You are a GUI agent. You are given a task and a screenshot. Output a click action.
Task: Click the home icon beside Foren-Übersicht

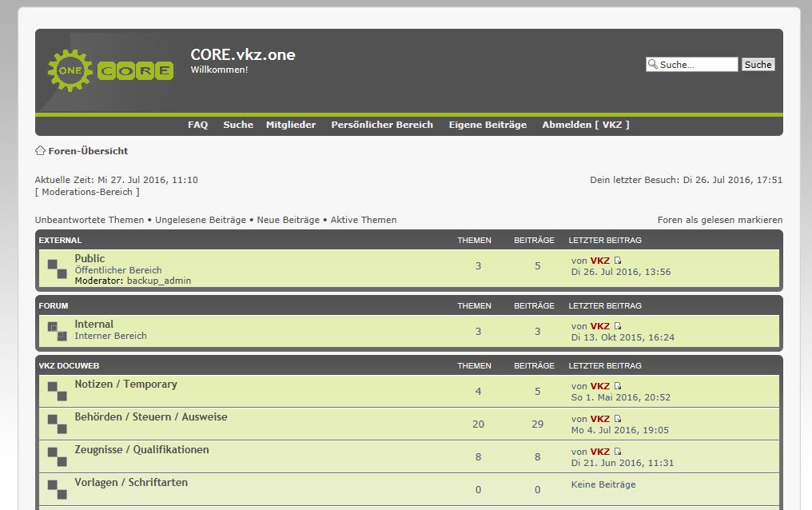(40, 150)
